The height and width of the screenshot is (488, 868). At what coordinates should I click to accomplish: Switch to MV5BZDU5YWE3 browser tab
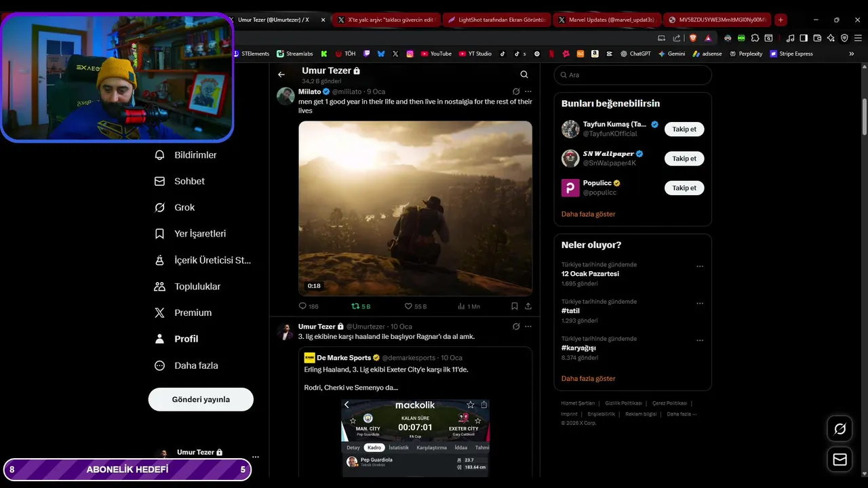pos(717,20)
